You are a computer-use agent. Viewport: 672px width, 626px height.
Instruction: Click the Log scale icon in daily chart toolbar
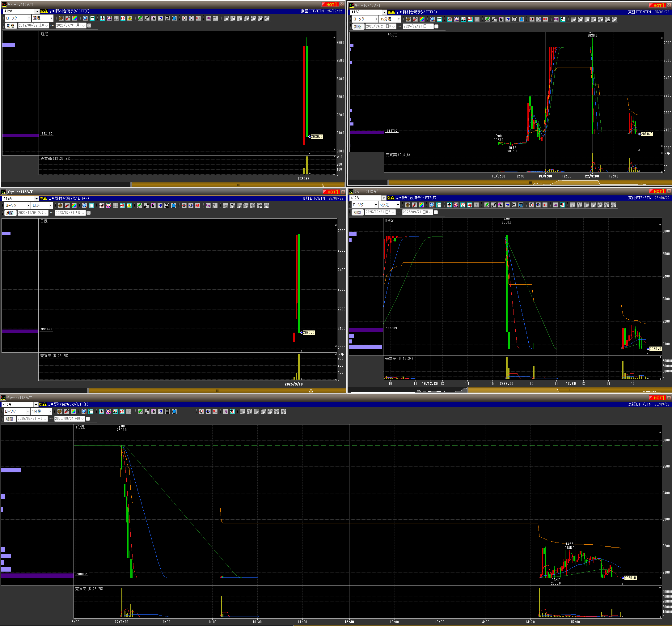[208, 206]
